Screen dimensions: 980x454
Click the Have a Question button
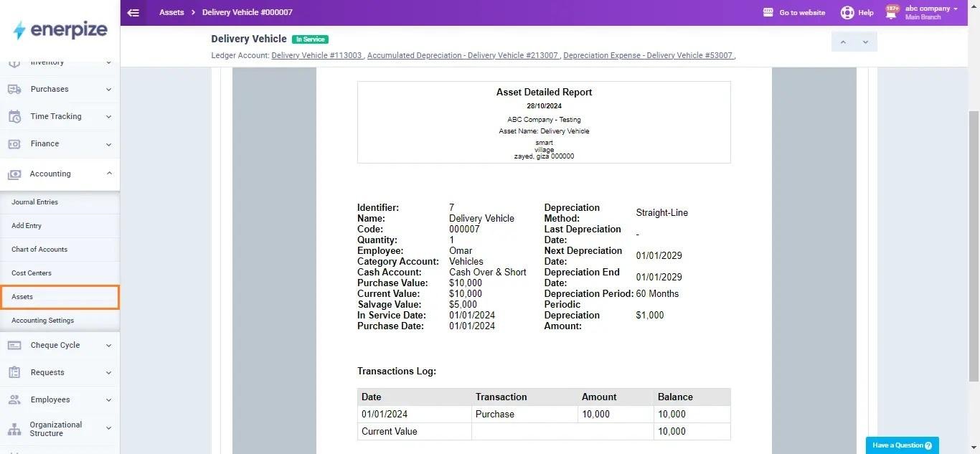pyautogui.click(x=902, y=445)
